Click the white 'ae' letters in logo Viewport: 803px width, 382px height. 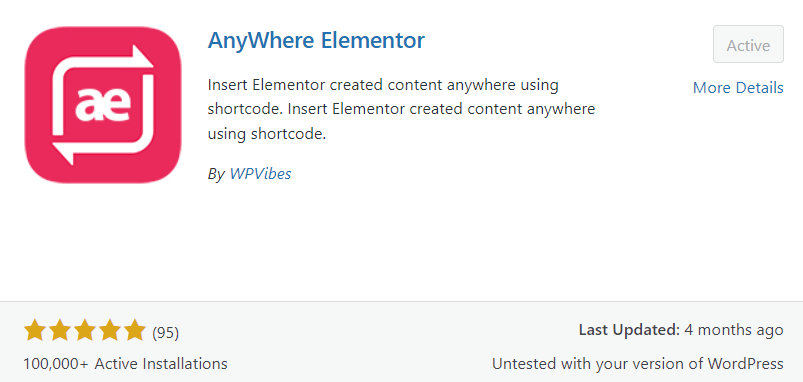[x=102, y=105]
